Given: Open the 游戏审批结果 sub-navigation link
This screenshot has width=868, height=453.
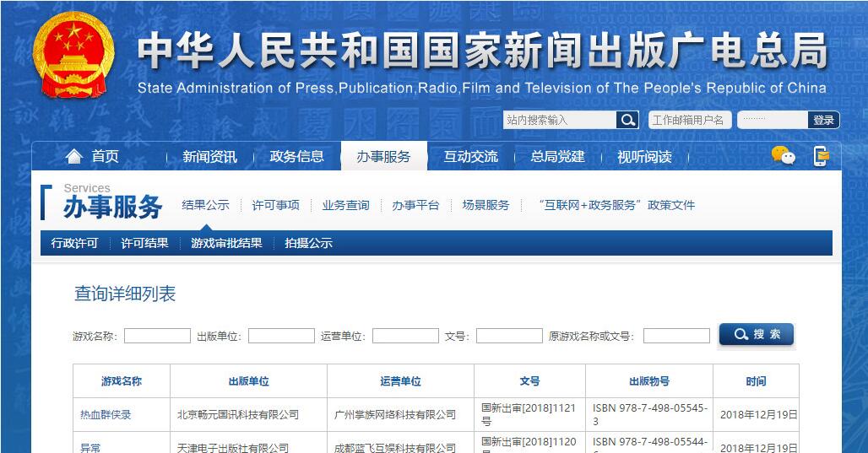Looking at the screenshot, I should (226, 243).
